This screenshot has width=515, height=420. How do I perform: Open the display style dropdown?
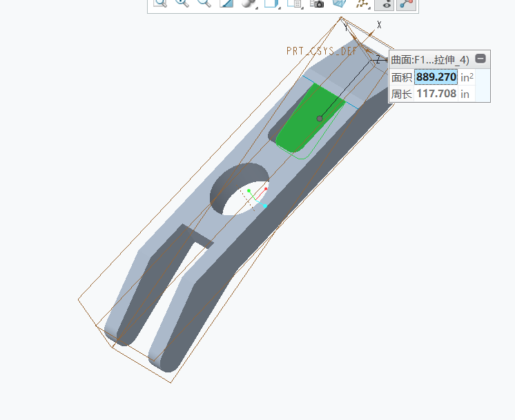coord(249,3)
